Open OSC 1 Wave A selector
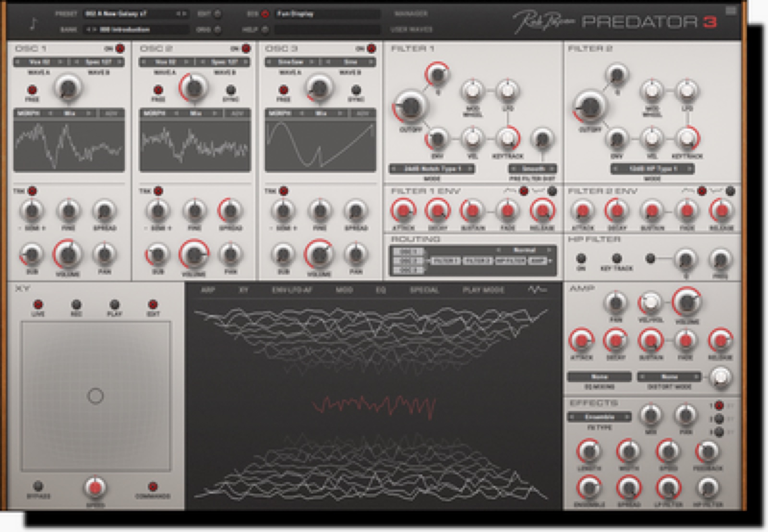The height and width of the screenshot is (532, 768). tap(40, 62)
